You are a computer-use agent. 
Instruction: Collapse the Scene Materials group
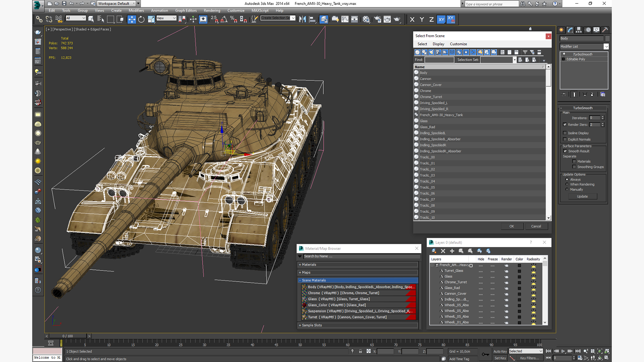(358, 281)
